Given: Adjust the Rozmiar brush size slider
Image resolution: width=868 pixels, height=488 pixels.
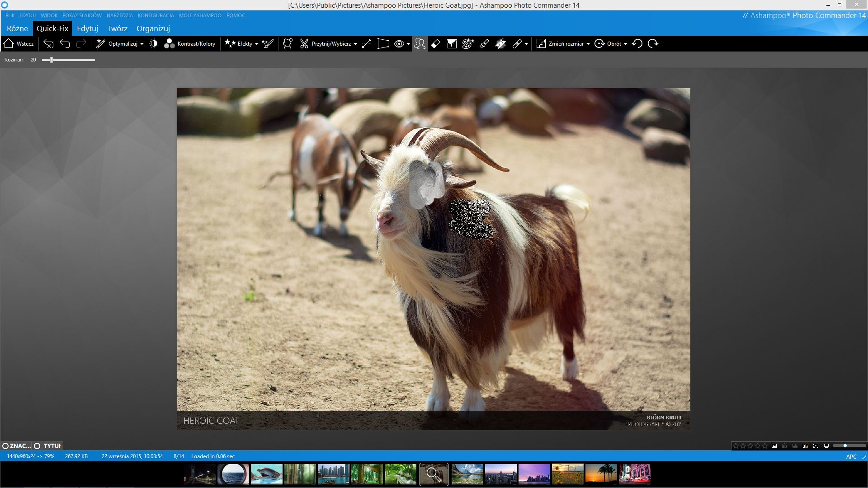Looking at the screenshot, I should 52,60.
